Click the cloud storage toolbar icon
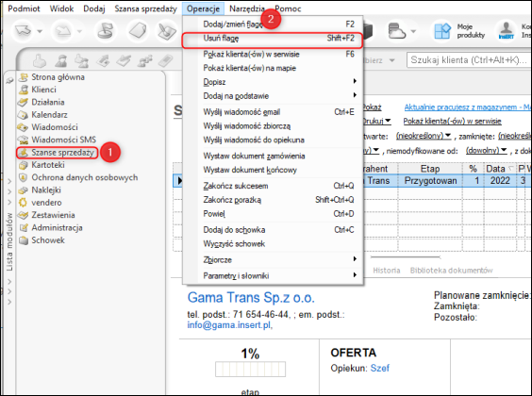This screenshot has width=532, height=396. coord(396,31)
